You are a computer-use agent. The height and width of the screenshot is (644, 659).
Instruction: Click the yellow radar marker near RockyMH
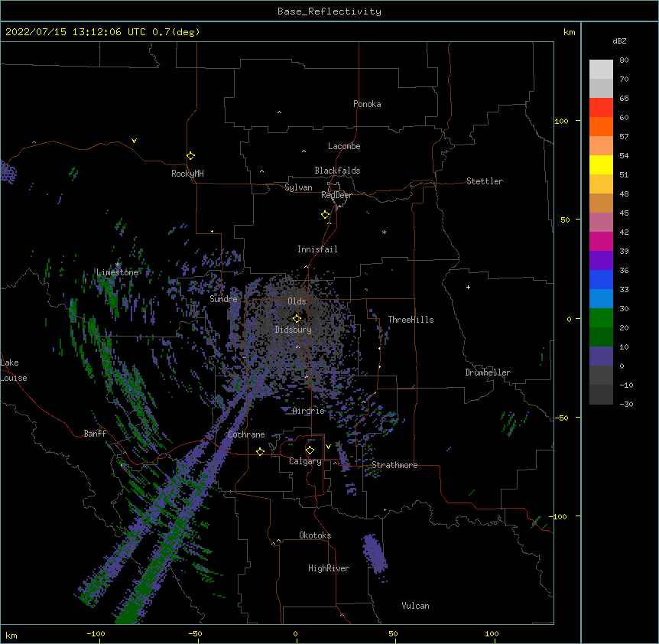(190, 156)
